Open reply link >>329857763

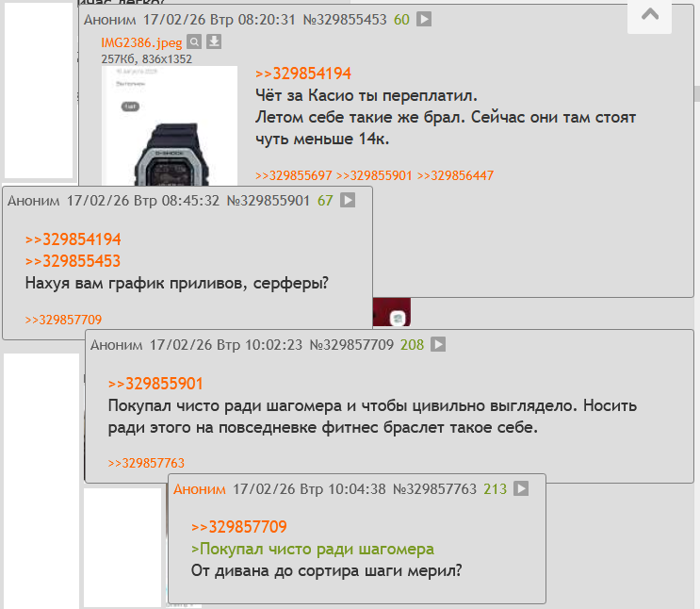point(146,463)
